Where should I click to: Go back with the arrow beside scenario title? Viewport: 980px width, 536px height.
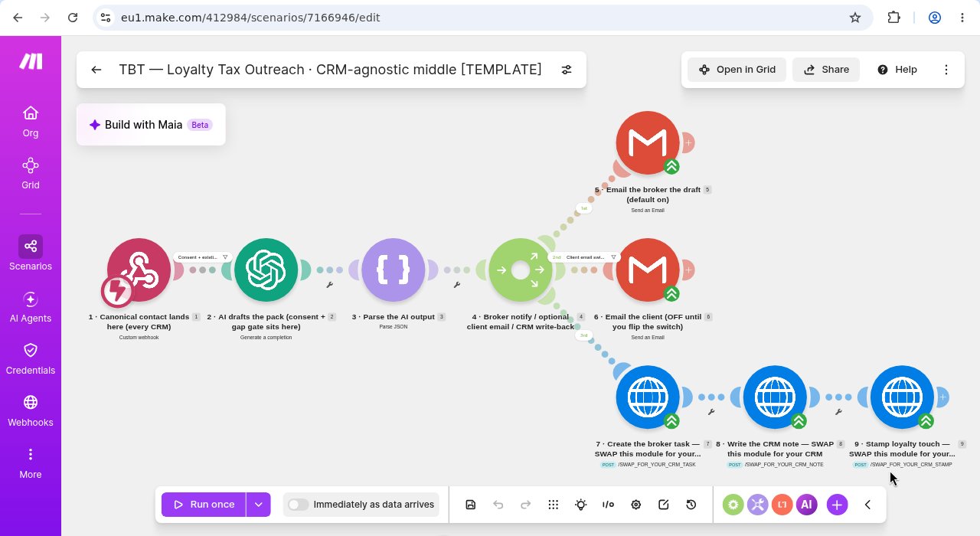(96, 70)
